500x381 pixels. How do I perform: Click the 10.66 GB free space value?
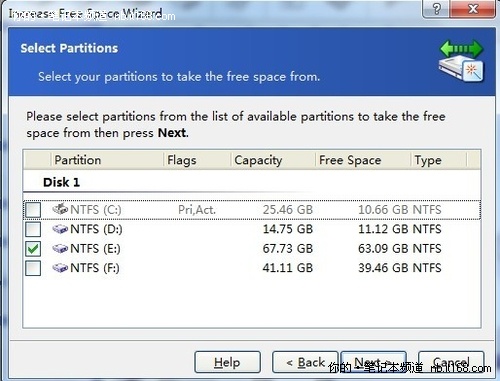tap(383, 210)
